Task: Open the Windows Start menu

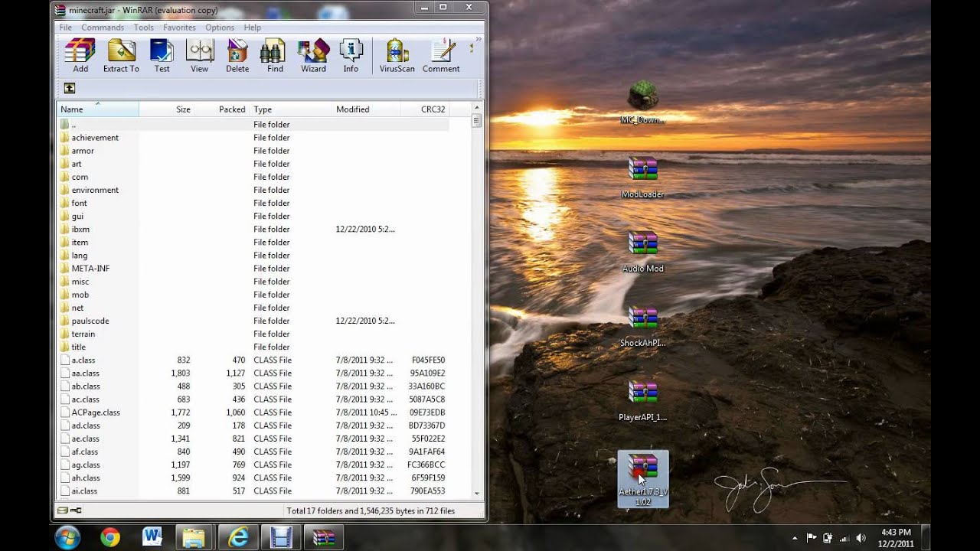Action: point(67,537)
